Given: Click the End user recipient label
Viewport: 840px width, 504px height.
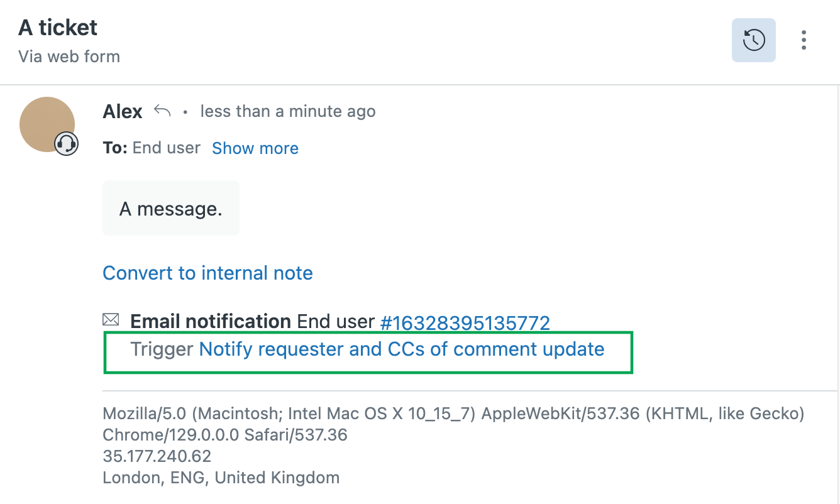Looking at the screenshot, I should pyautogui.click(x=166, y=148).
